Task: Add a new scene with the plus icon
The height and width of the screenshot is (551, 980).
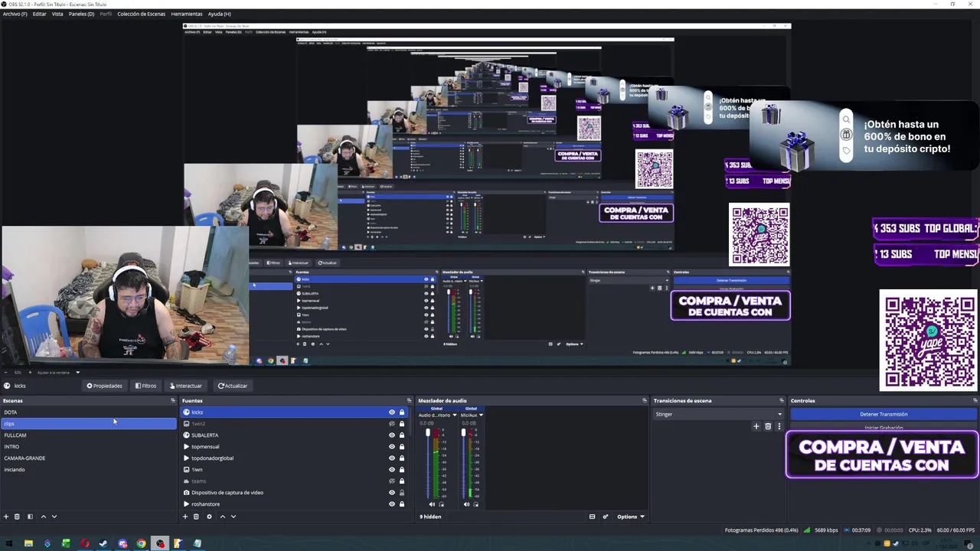Action: click(6, 517)
